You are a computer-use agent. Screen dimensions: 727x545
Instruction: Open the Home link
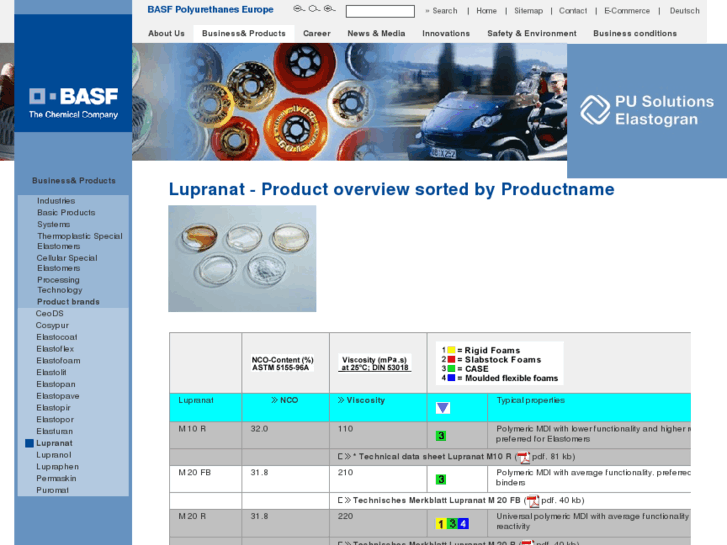point(486,11)
